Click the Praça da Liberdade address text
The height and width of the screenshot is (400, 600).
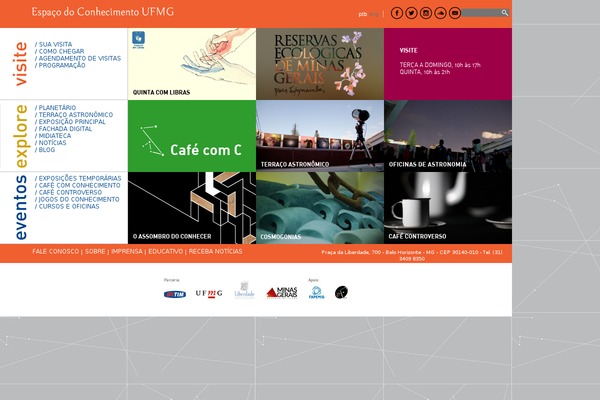(x=412, y=255)
